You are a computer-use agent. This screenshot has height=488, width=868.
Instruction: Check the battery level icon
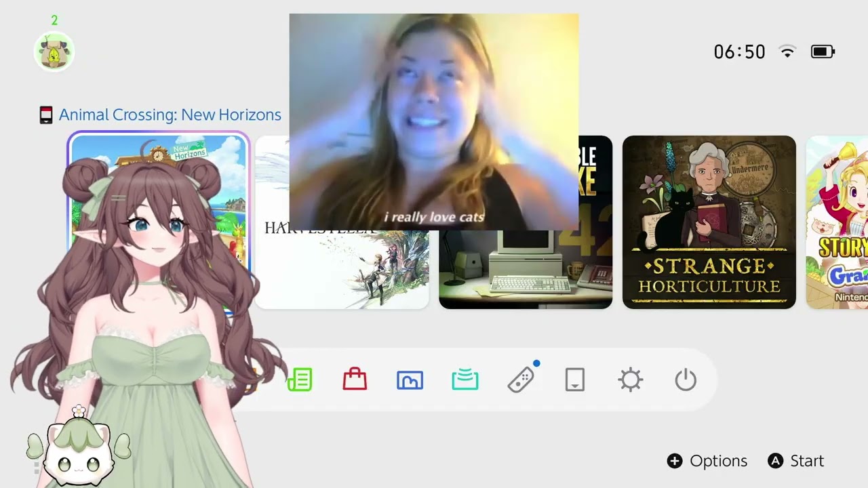(x=823, y=52)
